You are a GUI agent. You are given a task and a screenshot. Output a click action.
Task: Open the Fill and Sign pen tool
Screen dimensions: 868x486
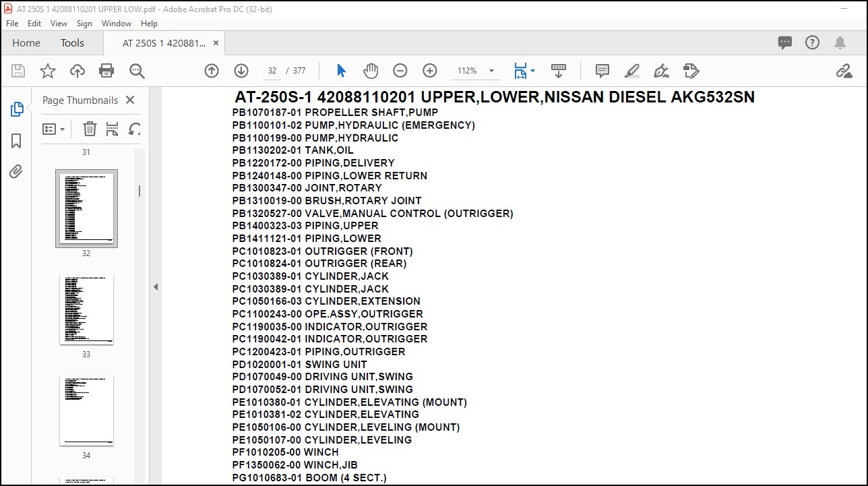pyautogui.click(x=661, y=71)
